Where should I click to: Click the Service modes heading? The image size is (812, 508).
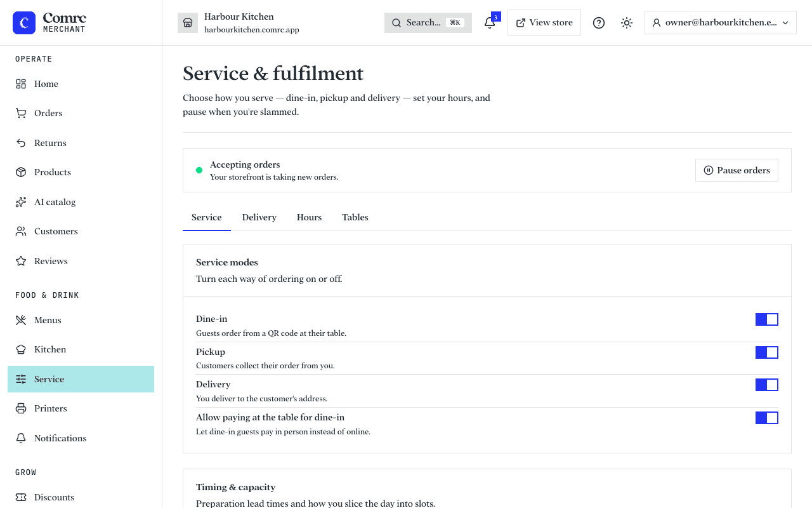click(227, 262)
